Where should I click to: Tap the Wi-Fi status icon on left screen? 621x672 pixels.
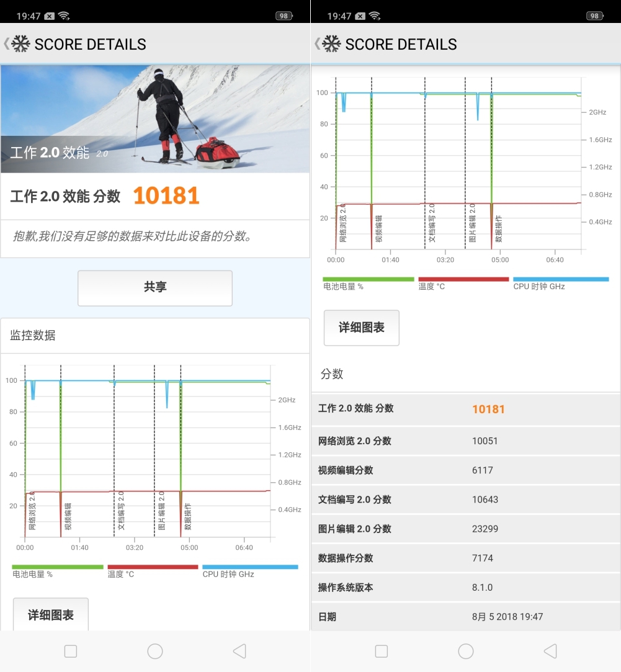[64, 16]
